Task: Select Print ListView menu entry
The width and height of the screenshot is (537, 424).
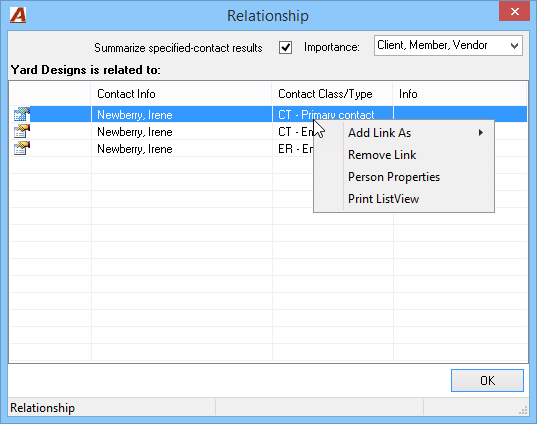Action: [x=404, y=199]
